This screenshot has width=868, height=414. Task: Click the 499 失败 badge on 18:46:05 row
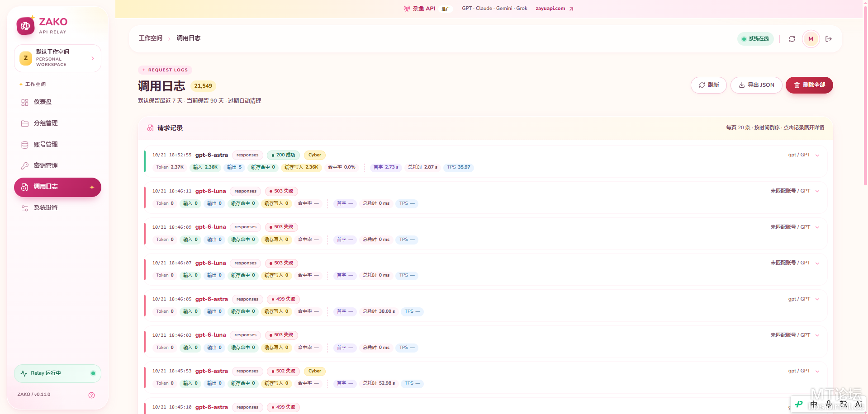click(283, 299)
